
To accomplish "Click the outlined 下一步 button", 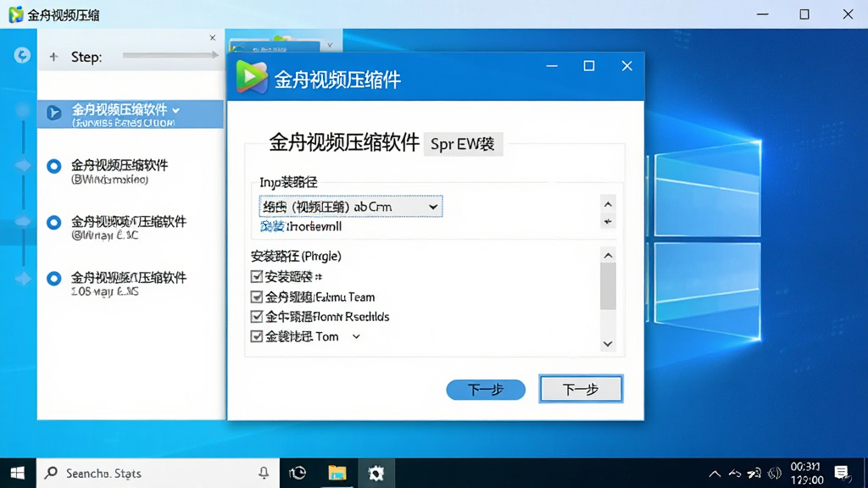I will tap(581, 389).
